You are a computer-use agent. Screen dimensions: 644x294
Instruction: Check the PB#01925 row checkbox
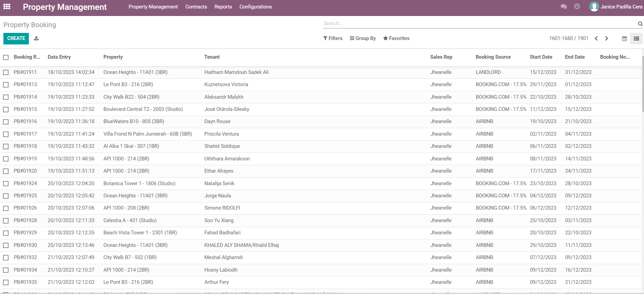pos(6,196)
